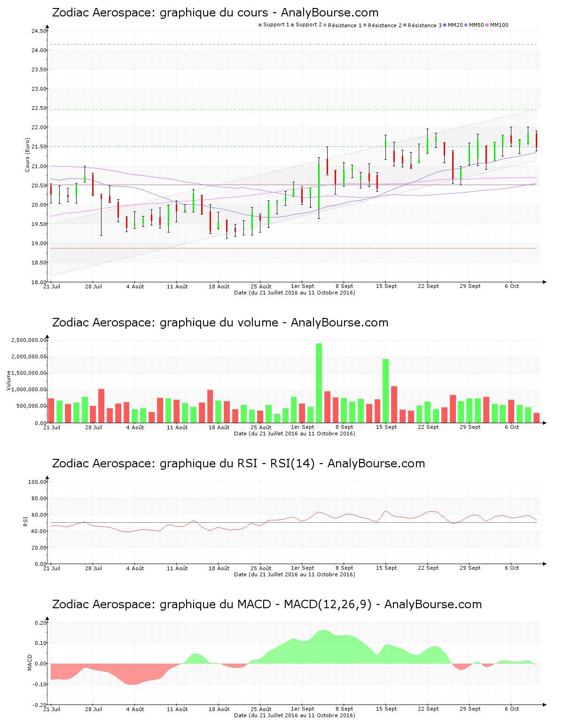Image resolution: width=564 pixels, height=728 pixels.
Task: Click the MM20 blue legend square
Action: [445, 25]
